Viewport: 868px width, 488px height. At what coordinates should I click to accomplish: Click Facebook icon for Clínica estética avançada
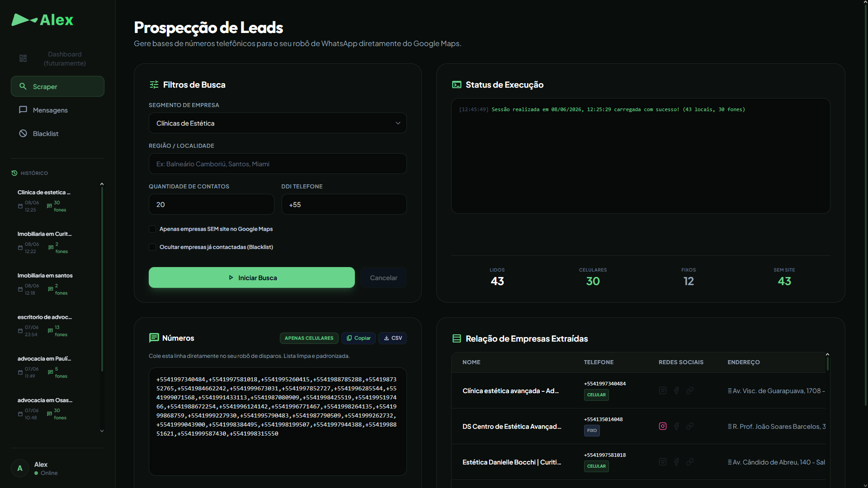pos(676,390)
